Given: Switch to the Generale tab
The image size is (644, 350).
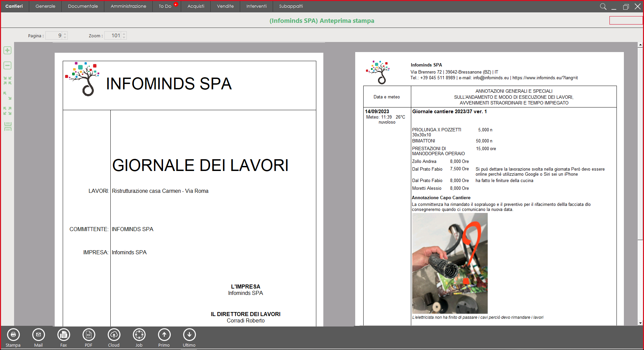Looking at the screenshot, I should click(x=45, y=6).
